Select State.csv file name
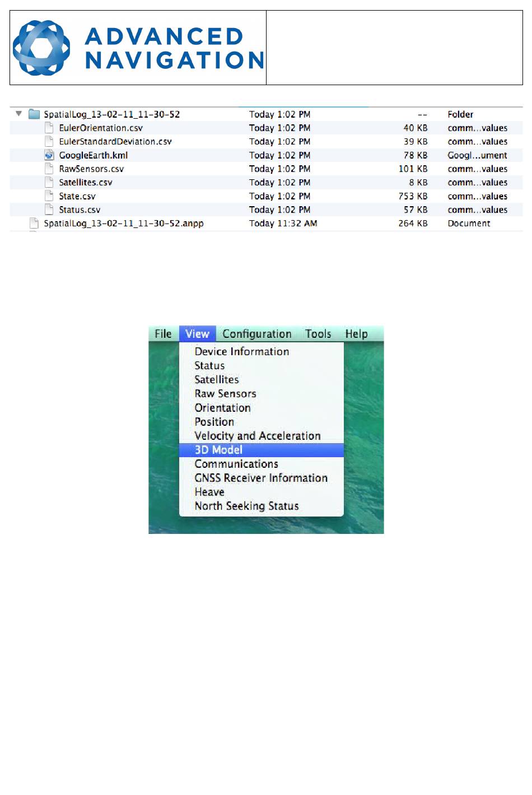Image resolution: width=532 pixels, height=795 pixels. coord(77,196)
